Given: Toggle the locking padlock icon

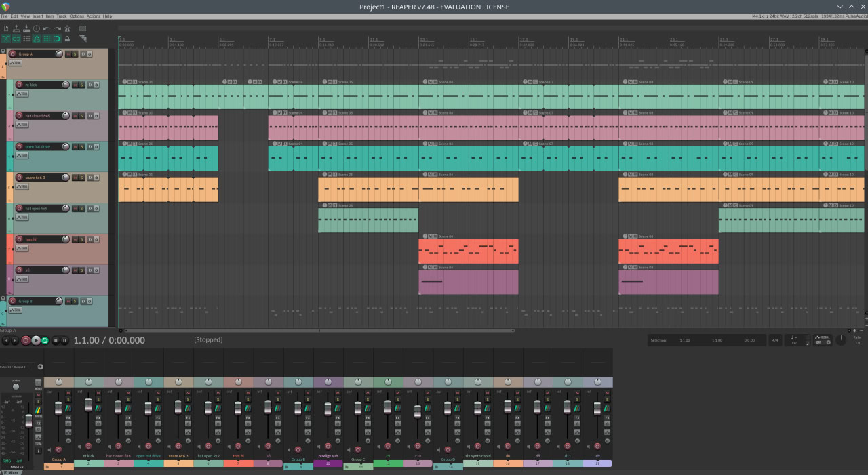Looking at the screenshot, I should click(67, 39).
